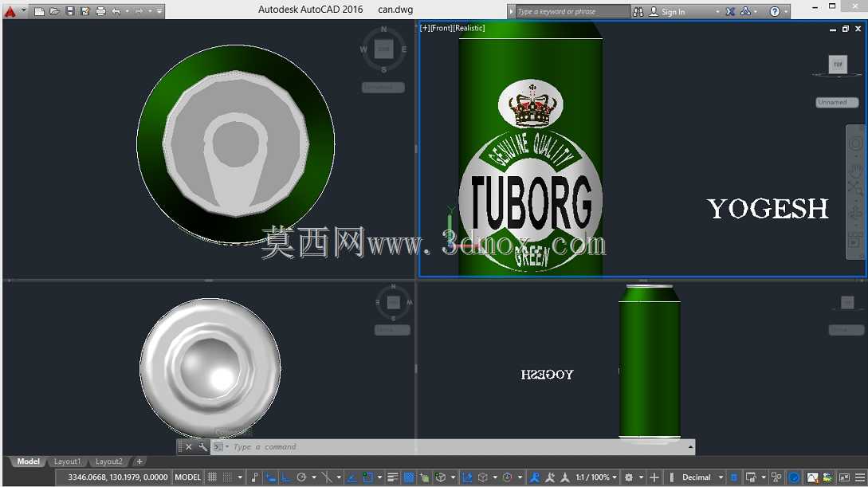This screenshot has height=487, width=868.
Task: Click the MODEL space button in status bar
Action: (187, 477)
